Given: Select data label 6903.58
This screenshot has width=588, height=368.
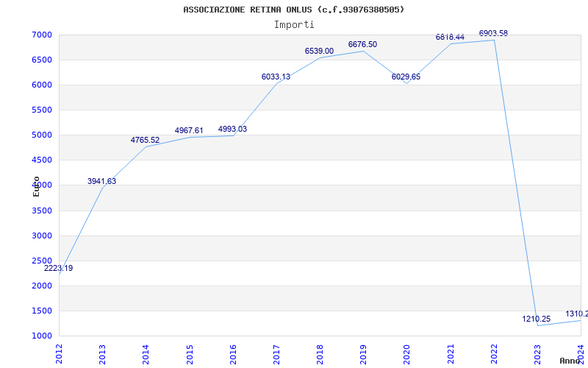Looking at the screenshot, I should [x=493, y=33].
